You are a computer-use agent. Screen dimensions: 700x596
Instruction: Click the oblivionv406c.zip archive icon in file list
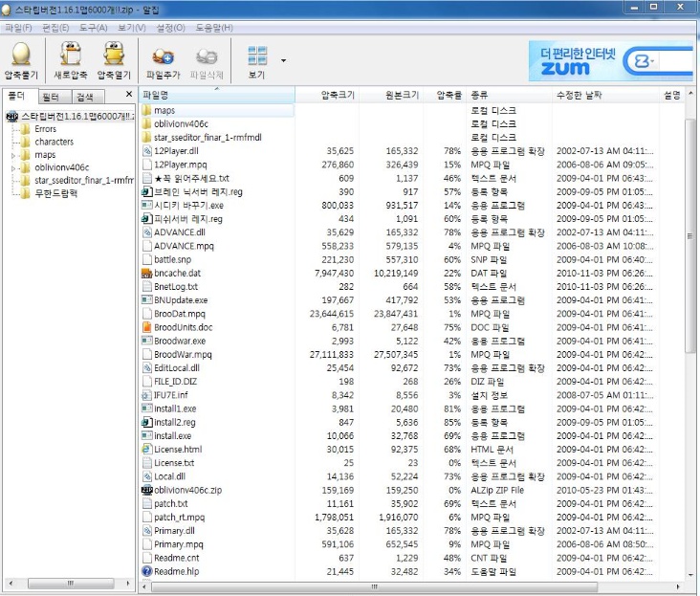click(x=146, y=490)
